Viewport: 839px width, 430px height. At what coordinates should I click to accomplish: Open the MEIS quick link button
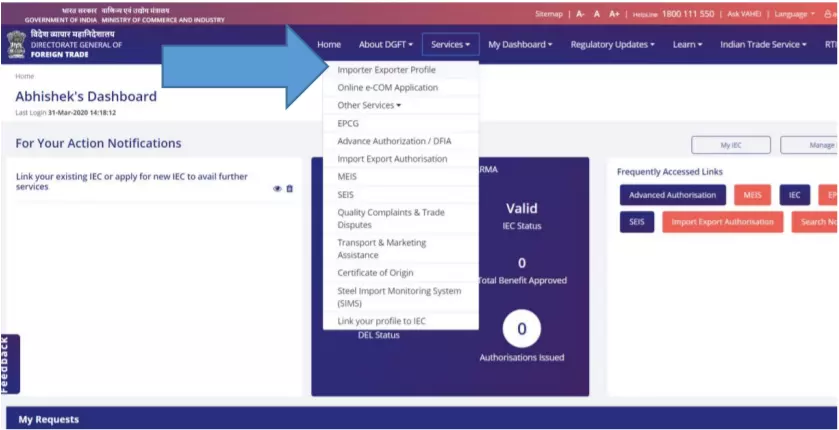pyautogui.click(x=752, y=195)
